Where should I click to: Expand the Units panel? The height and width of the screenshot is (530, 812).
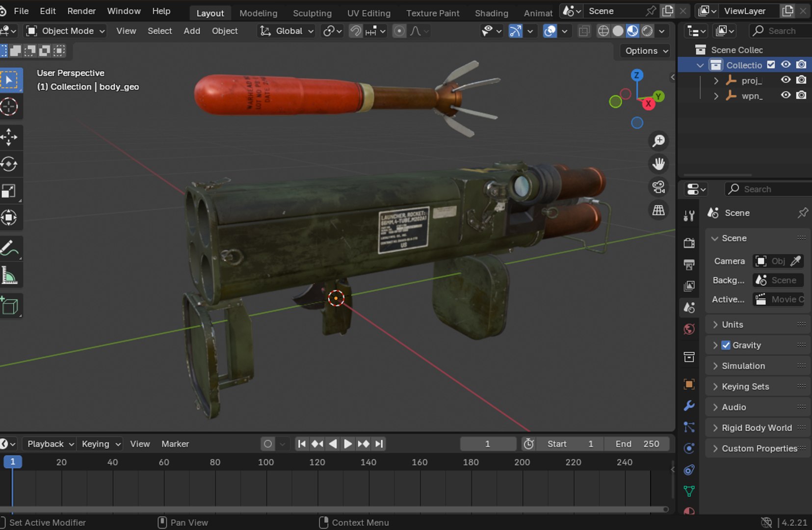click(x=758, y=324)
